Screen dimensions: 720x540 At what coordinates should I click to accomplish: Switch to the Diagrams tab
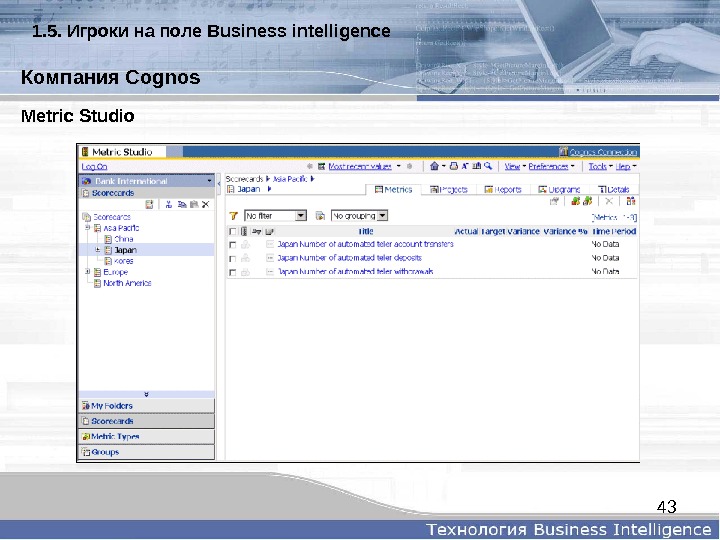point(559,190)
